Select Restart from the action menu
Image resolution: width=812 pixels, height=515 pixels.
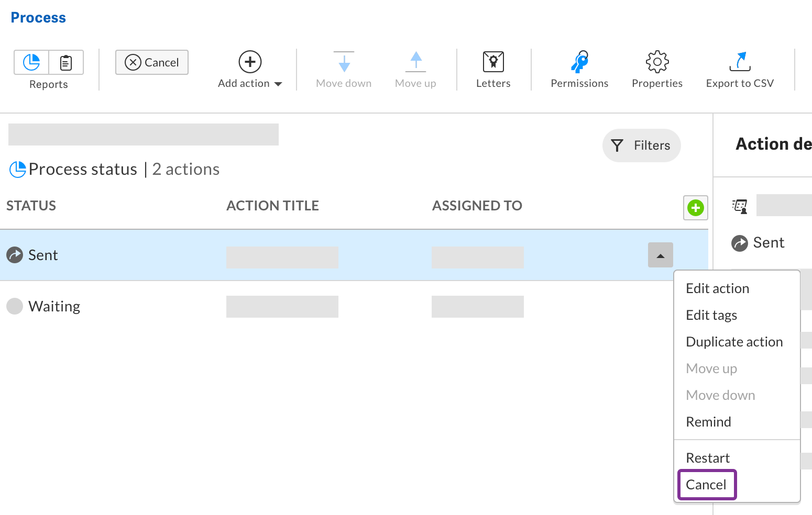[x=707, y=457]
